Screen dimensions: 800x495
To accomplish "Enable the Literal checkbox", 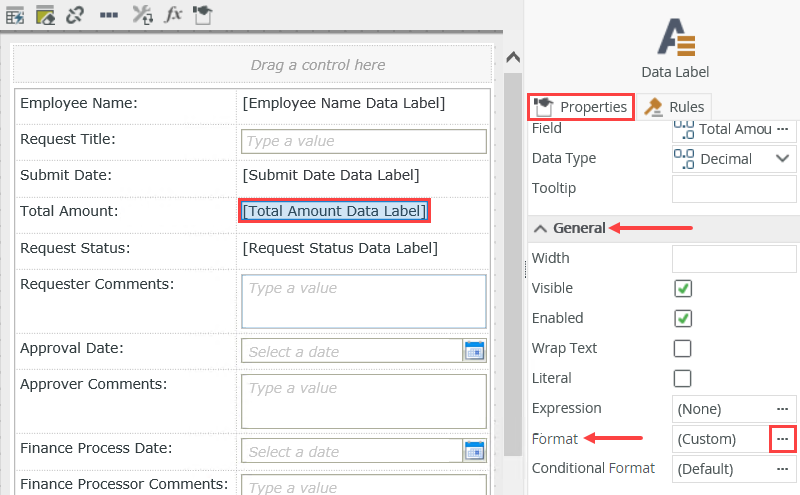I will click(683, 379).
